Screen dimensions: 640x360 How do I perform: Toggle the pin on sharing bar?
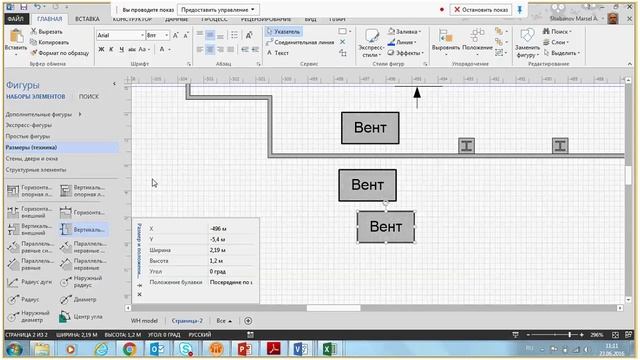[520, 9]
